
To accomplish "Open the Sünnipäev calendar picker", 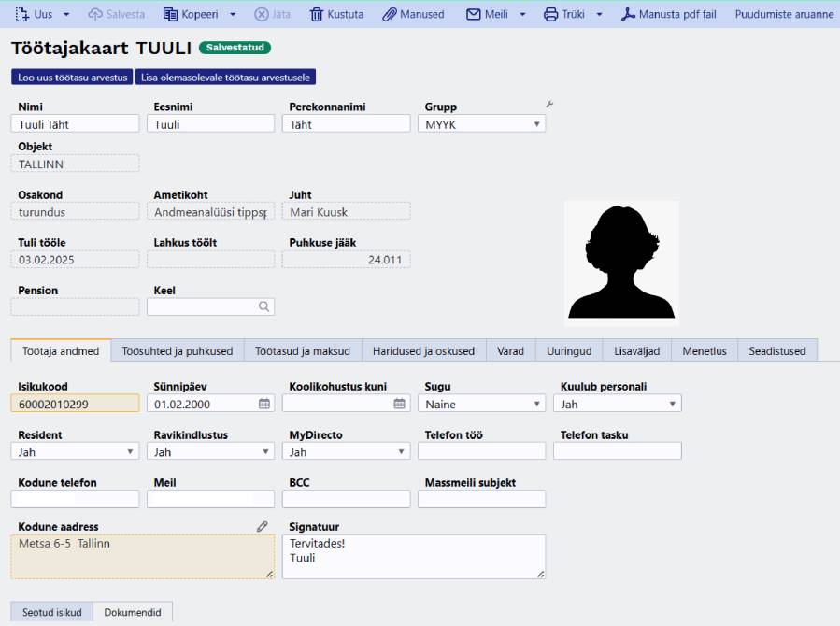I will 264,405.
